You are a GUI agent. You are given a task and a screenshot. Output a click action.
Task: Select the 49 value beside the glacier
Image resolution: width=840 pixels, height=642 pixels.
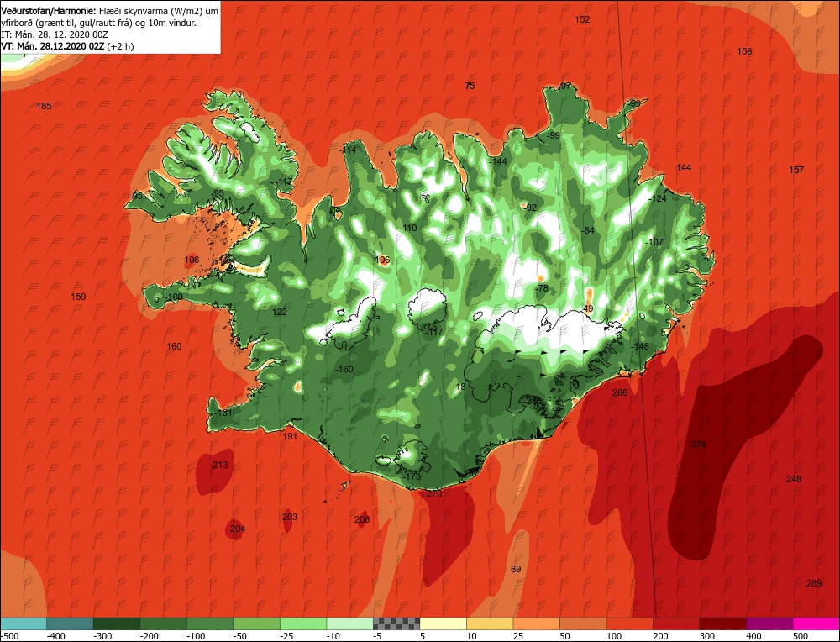588,308
